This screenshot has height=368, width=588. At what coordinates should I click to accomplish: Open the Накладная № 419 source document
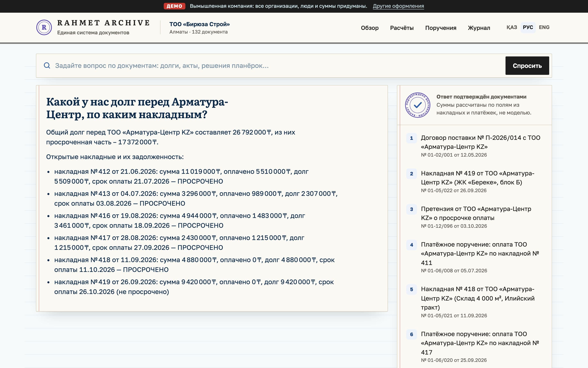coord(478,178)
